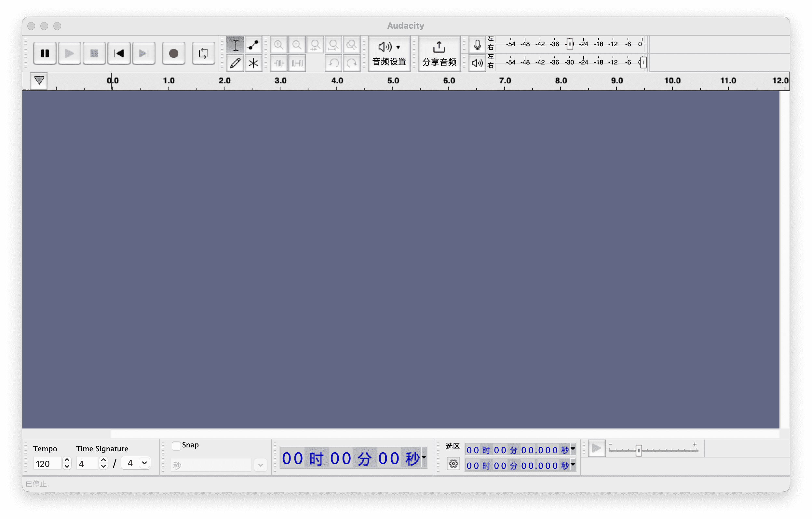
Task: Click the 分享音频 button
Action: click(x=439, y=54)
